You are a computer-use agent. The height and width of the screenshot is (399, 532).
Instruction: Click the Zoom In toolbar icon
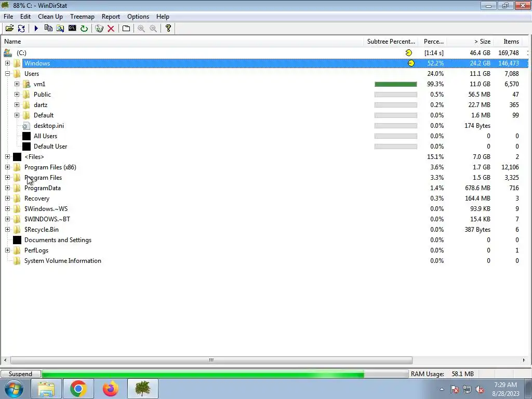(141, 29)
